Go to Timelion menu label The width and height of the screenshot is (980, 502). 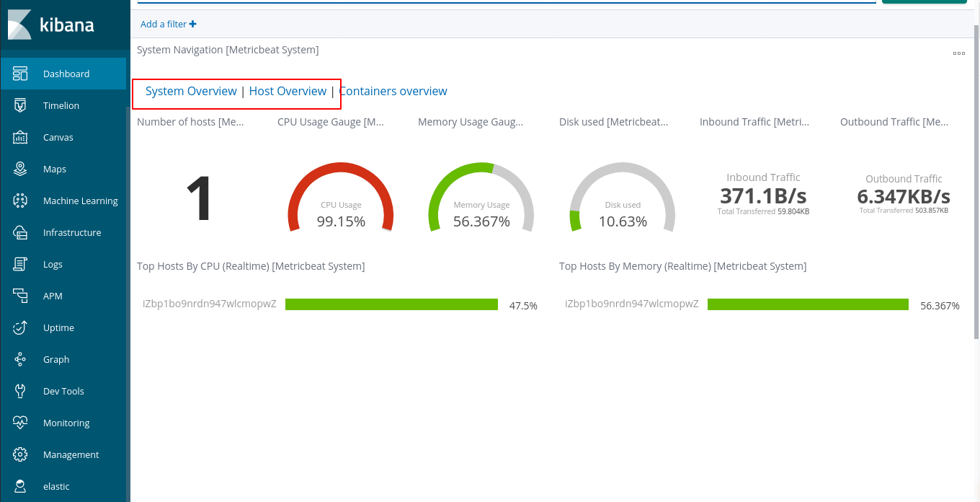pos(61,105)
